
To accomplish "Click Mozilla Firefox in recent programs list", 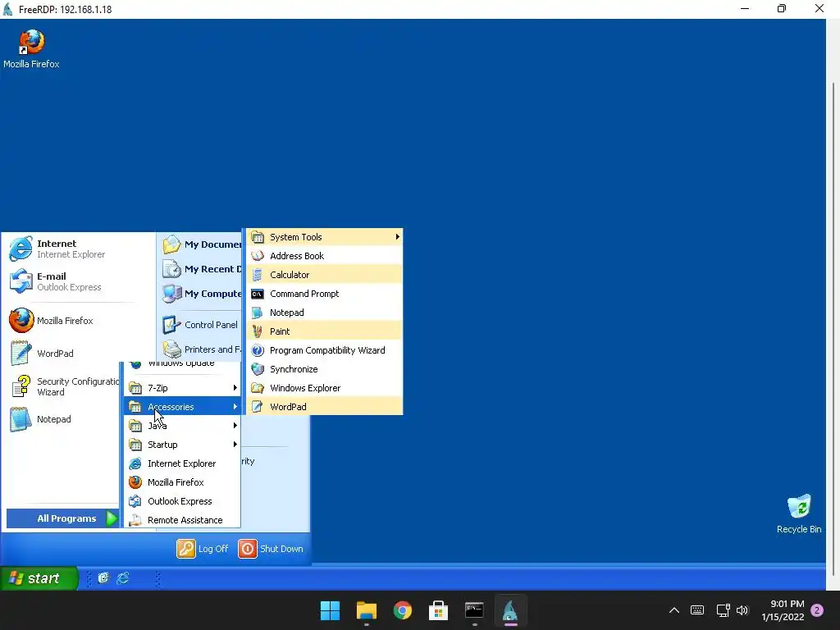I will (x=52, y=321).
